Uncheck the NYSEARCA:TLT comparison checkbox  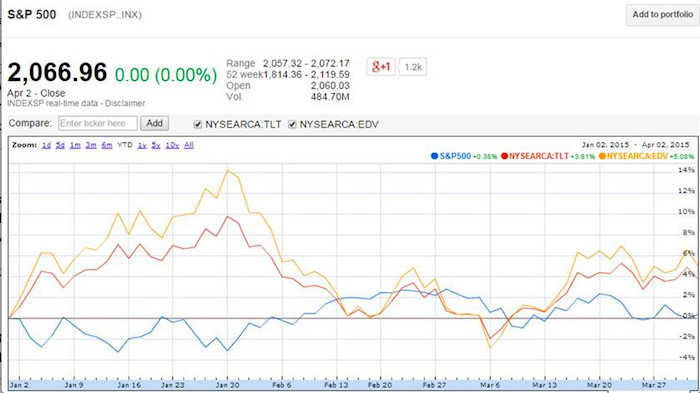tap(198, 125)
